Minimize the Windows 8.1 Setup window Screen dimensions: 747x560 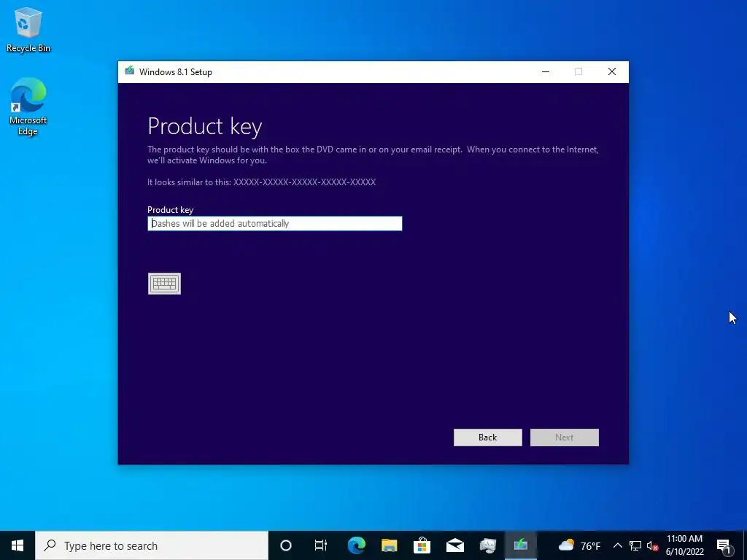(x=546, y=72)
